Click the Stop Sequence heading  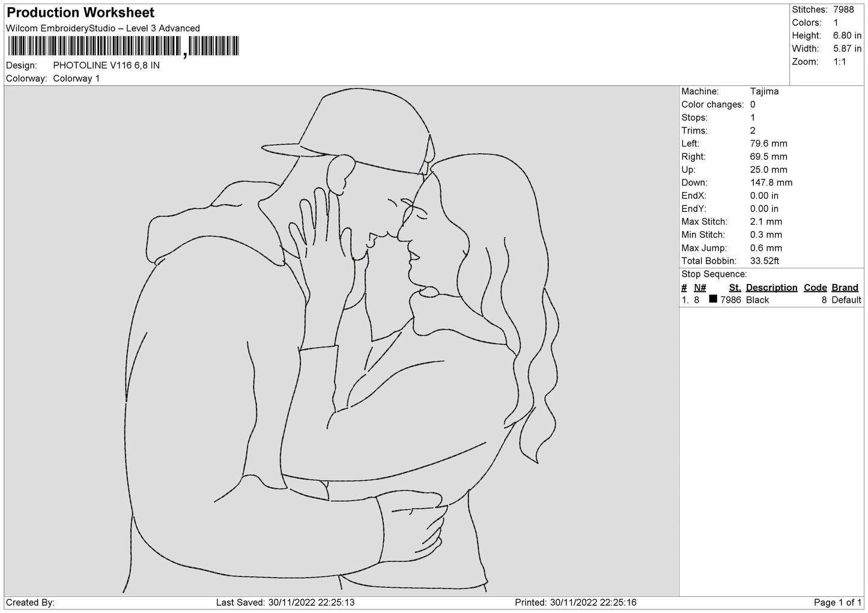pyautogui.click(x=714, y=275)
